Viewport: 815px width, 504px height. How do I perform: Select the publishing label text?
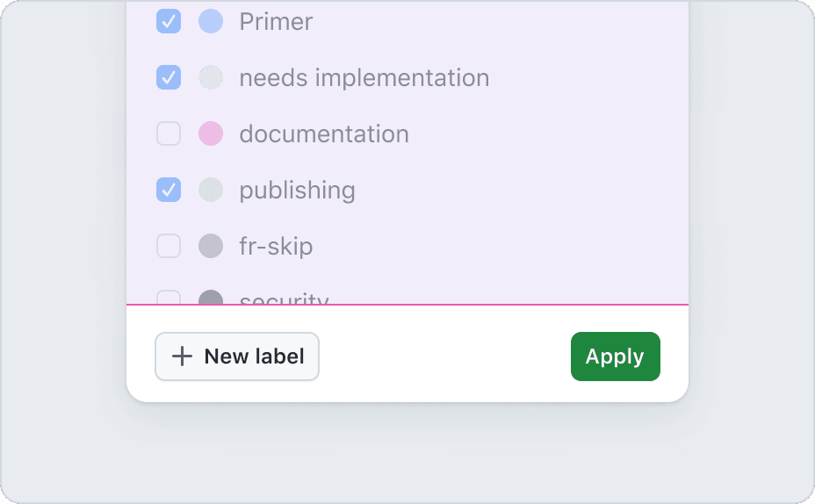pos(298,191)
